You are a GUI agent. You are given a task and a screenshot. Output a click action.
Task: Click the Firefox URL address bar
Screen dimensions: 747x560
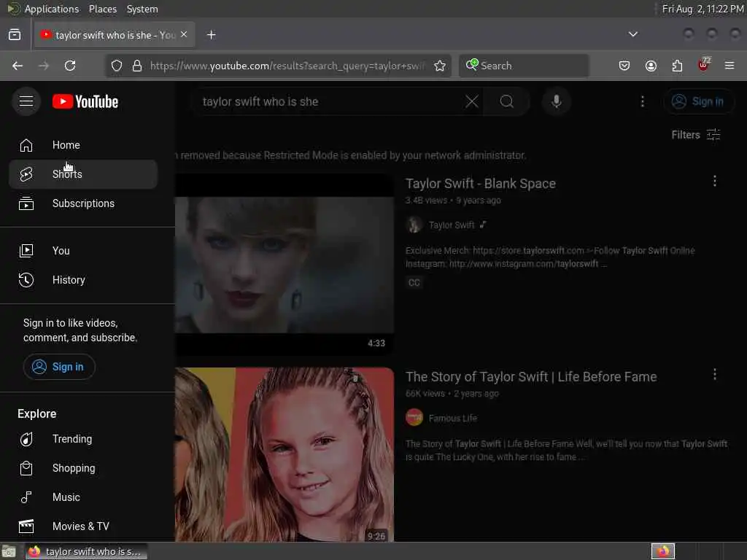[287, 66]
